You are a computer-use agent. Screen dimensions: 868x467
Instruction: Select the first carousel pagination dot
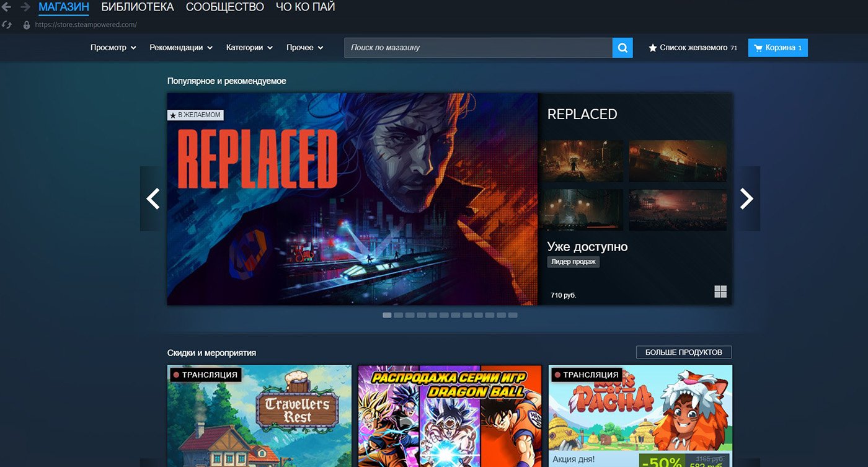pos(386,314)
